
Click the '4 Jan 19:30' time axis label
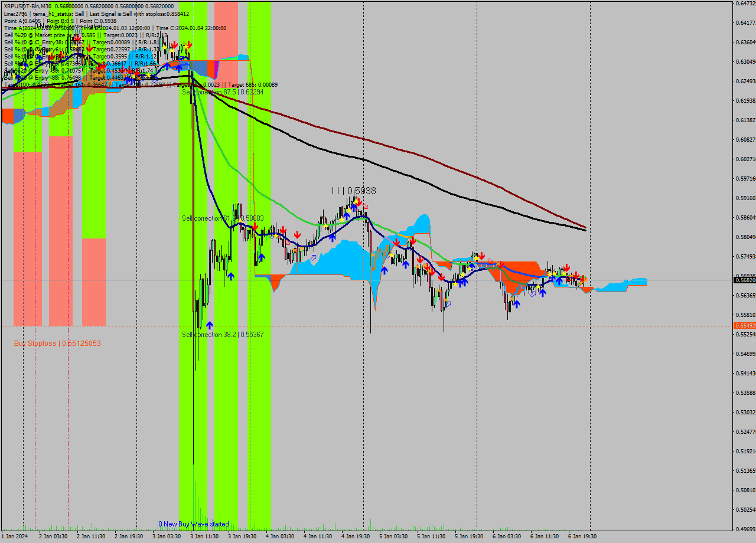click(355, 537)
